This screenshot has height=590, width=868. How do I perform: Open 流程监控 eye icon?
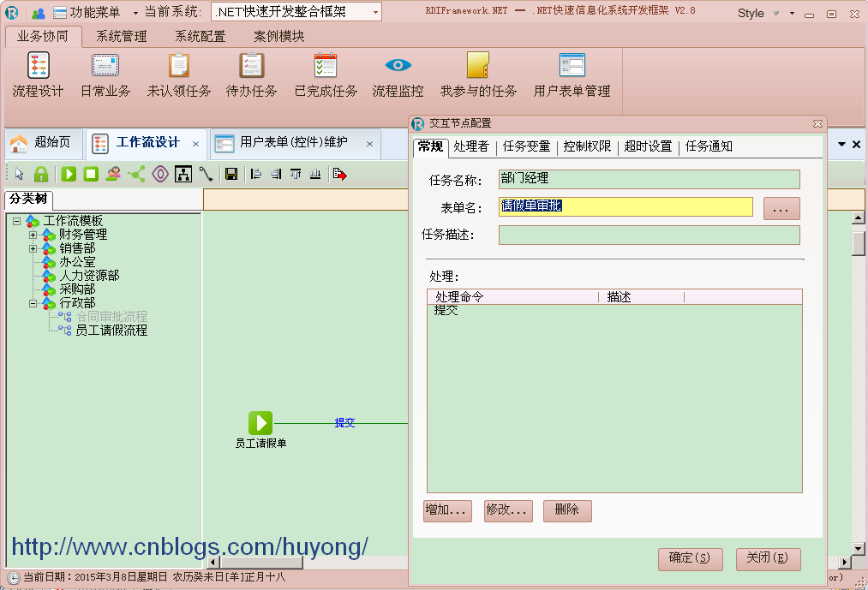pos(398,65)
